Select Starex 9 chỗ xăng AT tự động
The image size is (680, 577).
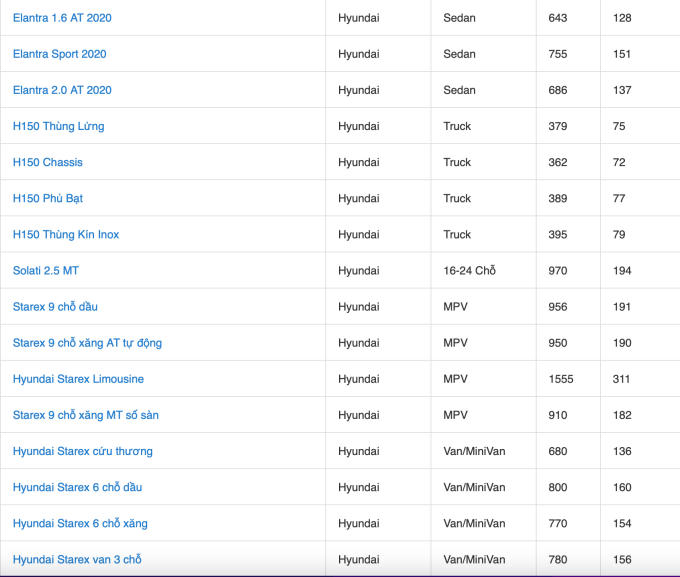click(87, 343)
